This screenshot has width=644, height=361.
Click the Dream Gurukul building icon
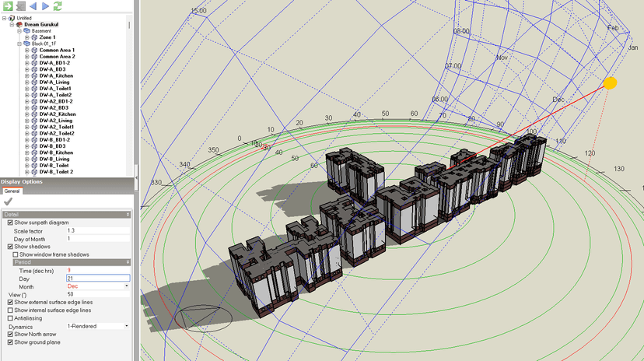click(x=19, y=24)
